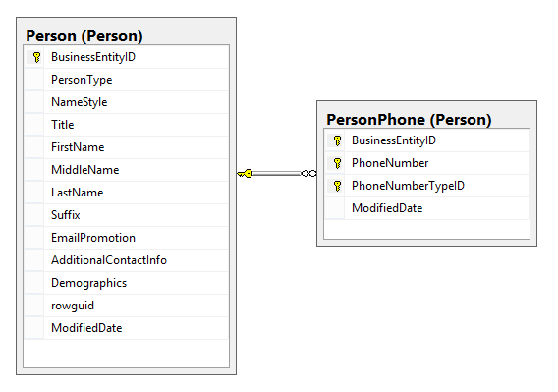558x392 pixels.
Task: Click the key icon beside PhoneNumber column
Action: [x=337, y=163]
